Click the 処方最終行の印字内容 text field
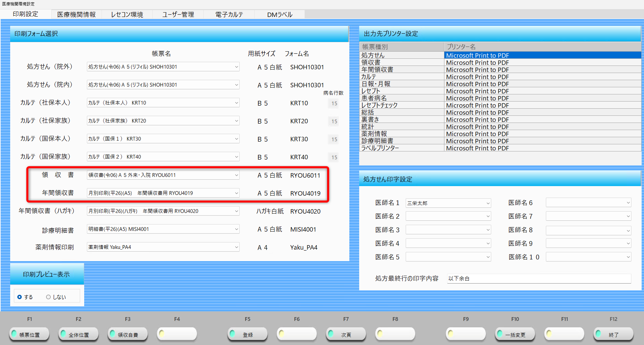This screenshot has width=644, height=345. pos(539,278)
